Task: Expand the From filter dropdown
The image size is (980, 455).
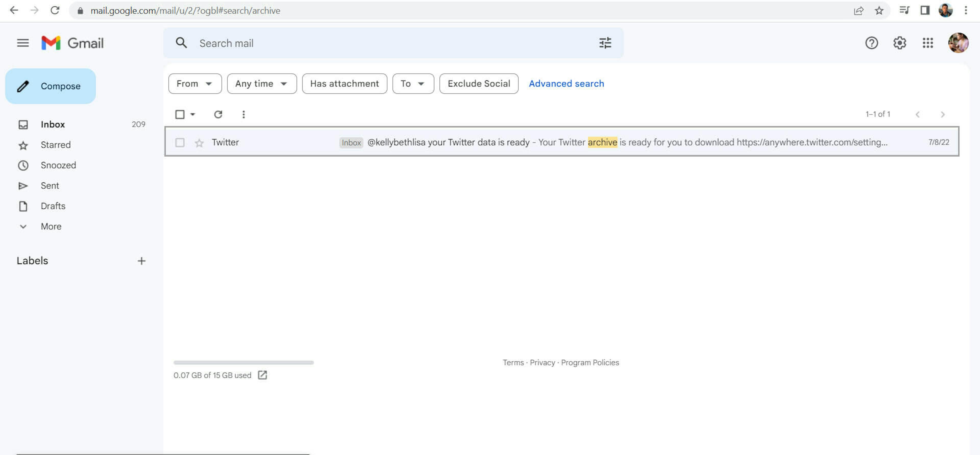Action: coord(194,83)
